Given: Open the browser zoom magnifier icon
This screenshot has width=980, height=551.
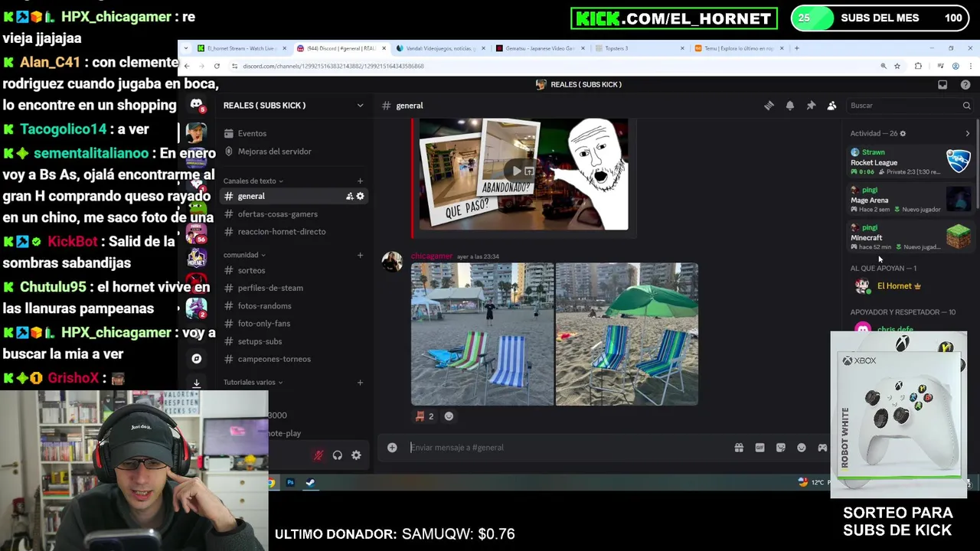Looking at the screenshot, I should [884, 66].
